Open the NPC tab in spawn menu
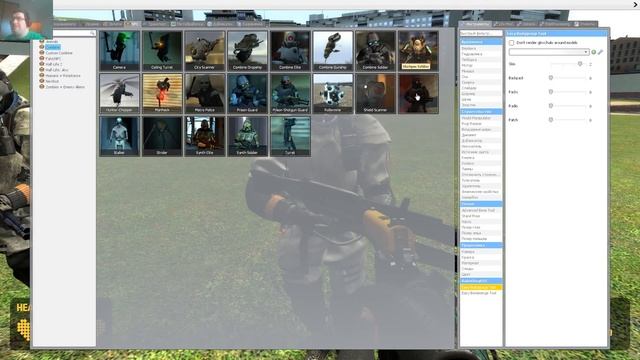The height and width of the screenshot is (360, 640). [133, 24]
